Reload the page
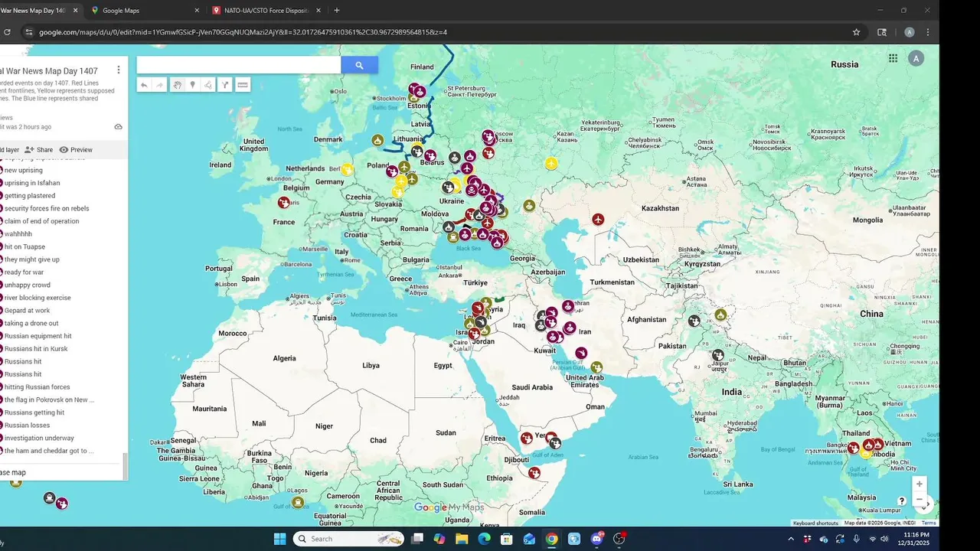Viewport: 980px width, 551px height. pos(8,32)
